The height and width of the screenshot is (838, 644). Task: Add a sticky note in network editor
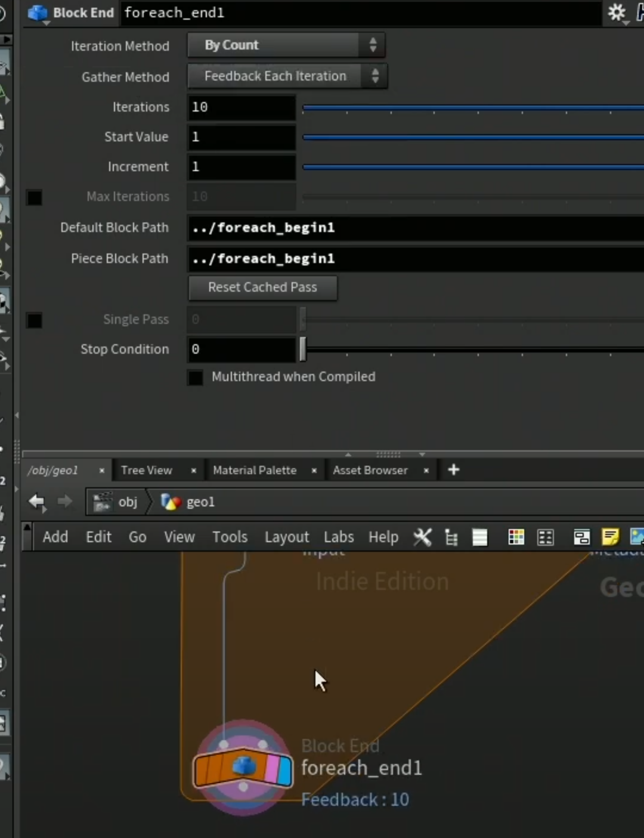[x=610, y=537]
